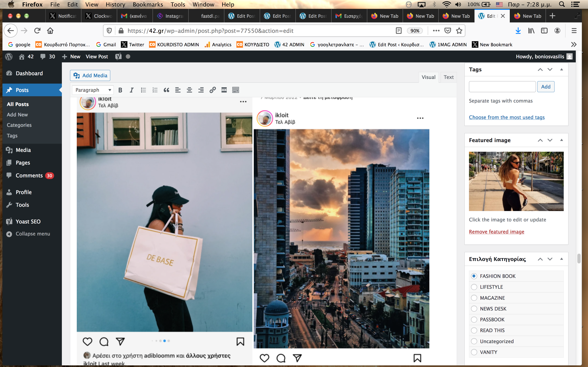Collapse the Featured image panel
Image resolution: width=588 pixels, height=367 pixels.
(x=561, y=140)
